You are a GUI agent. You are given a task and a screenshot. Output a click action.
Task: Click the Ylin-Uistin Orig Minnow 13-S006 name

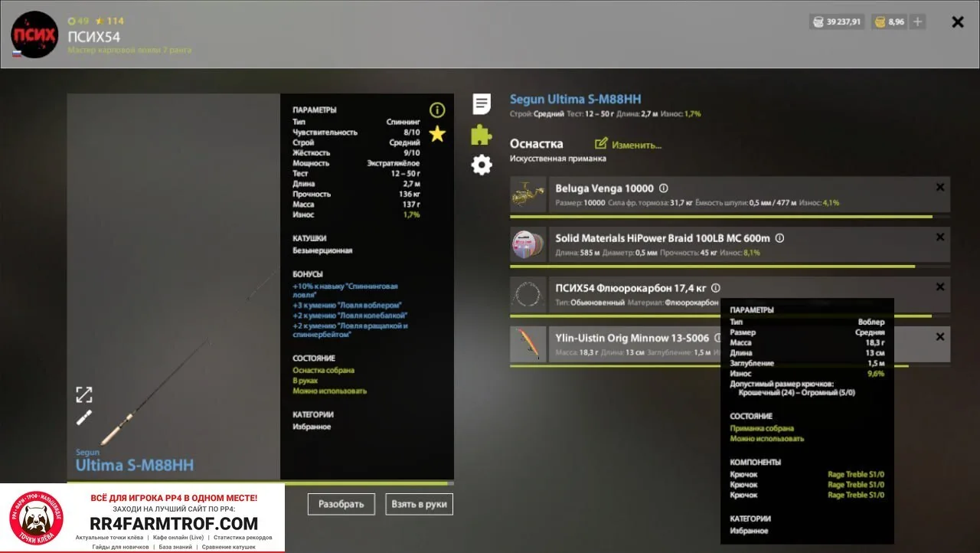632,338
